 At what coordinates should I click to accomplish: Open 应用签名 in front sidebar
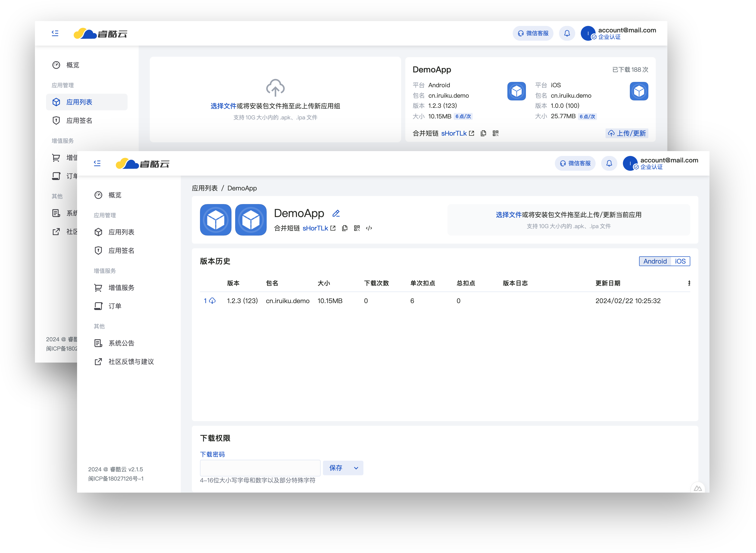[x=121, y=250]
